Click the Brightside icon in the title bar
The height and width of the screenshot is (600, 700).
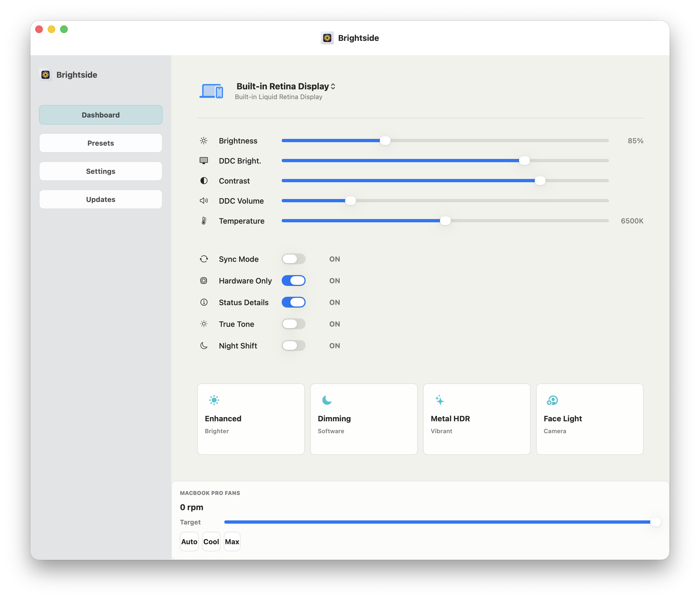coord(327,38)
